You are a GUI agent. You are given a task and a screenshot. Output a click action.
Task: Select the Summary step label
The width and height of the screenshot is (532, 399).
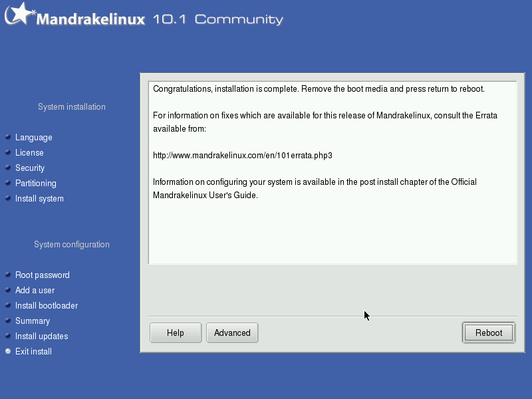click(x=33, y=321)
